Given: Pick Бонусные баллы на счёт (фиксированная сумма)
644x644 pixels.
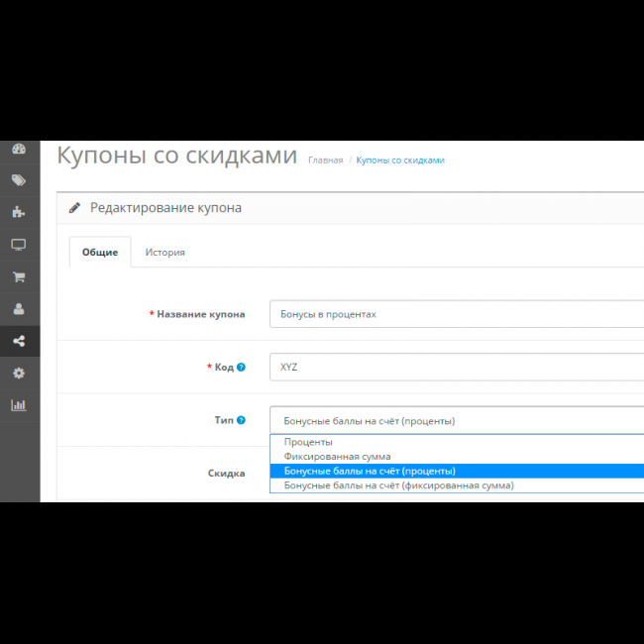Looking at the screenshot, I should pos(398,485).
